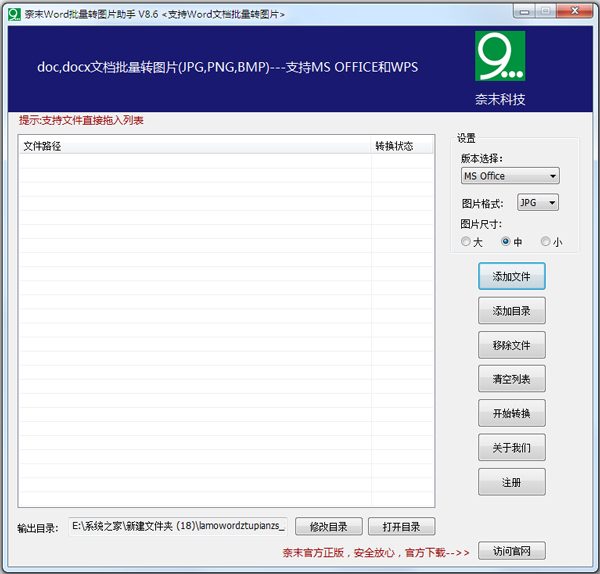Click the 清空列表 button
600x574 pixels.
[512, 379]
